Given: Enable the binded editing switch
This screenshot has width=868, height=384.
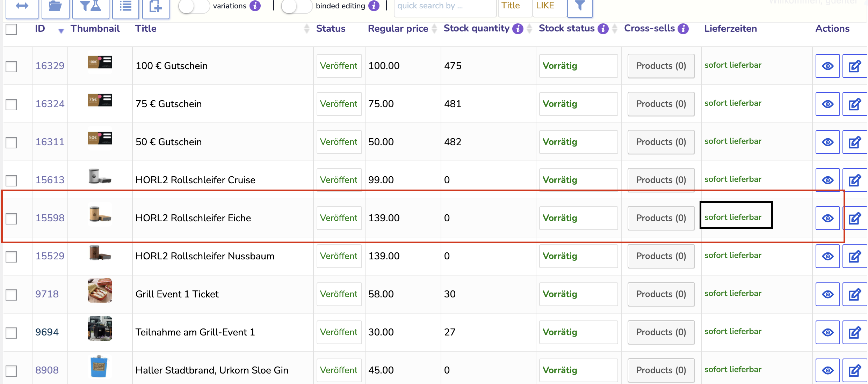Looking at the screenshot, I should tap(296, 6).
